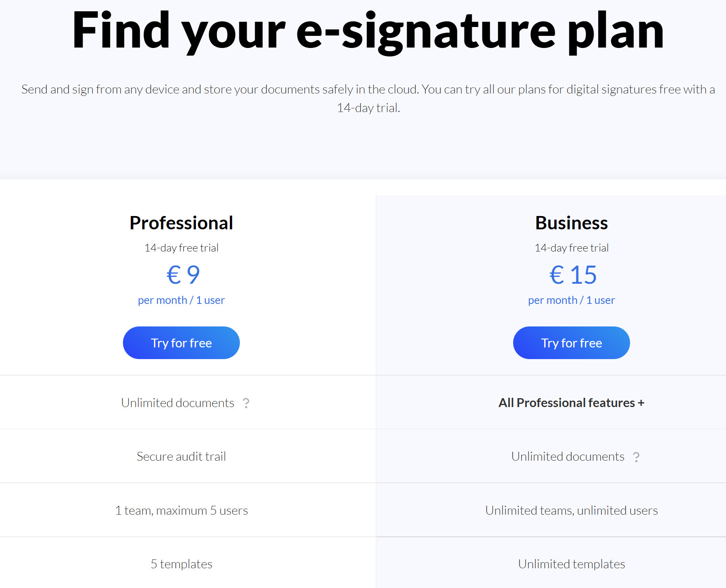The width and height of the screenshot is (726, 588).
Task: Click All Professional features + row
Action: 571,403
